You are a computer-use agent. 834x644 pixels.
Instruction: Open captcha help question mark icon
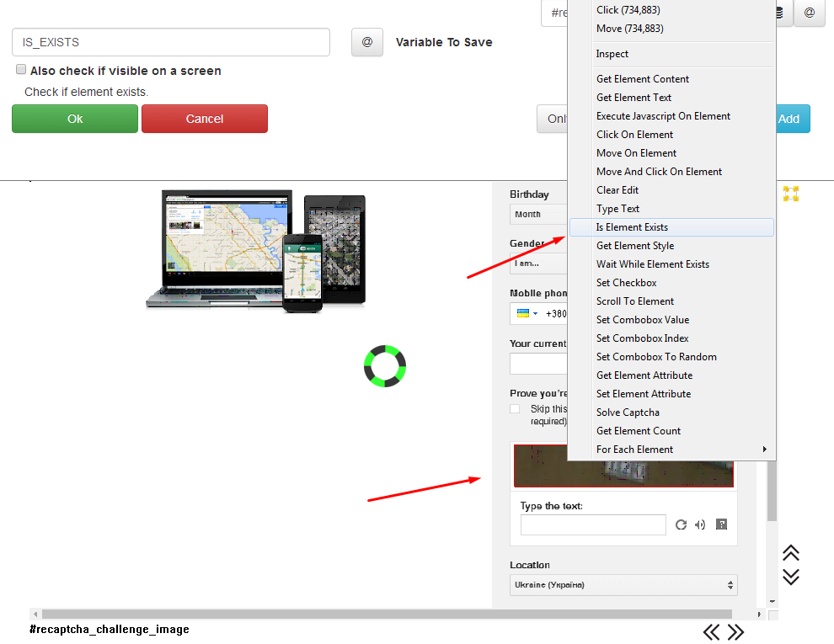tap(721, 524)
